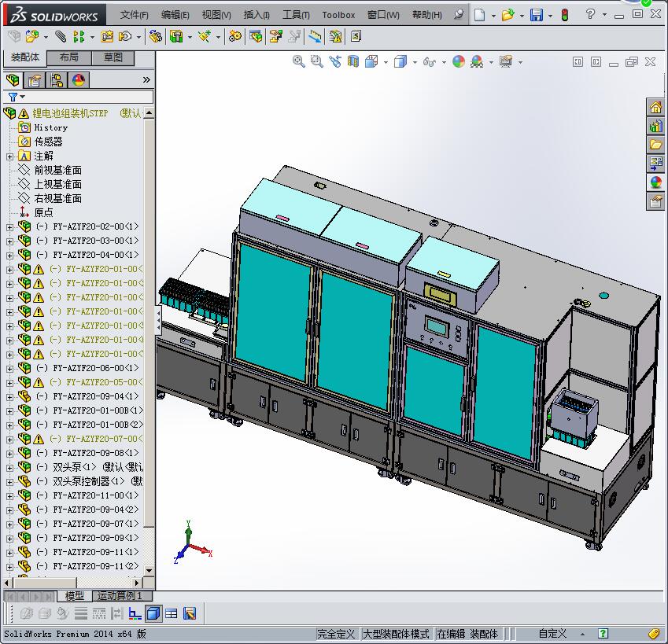Screen dimensions: 668x644
Task: Toggle Hide/Show Items glasses icon
Action: tap(430, 61)
